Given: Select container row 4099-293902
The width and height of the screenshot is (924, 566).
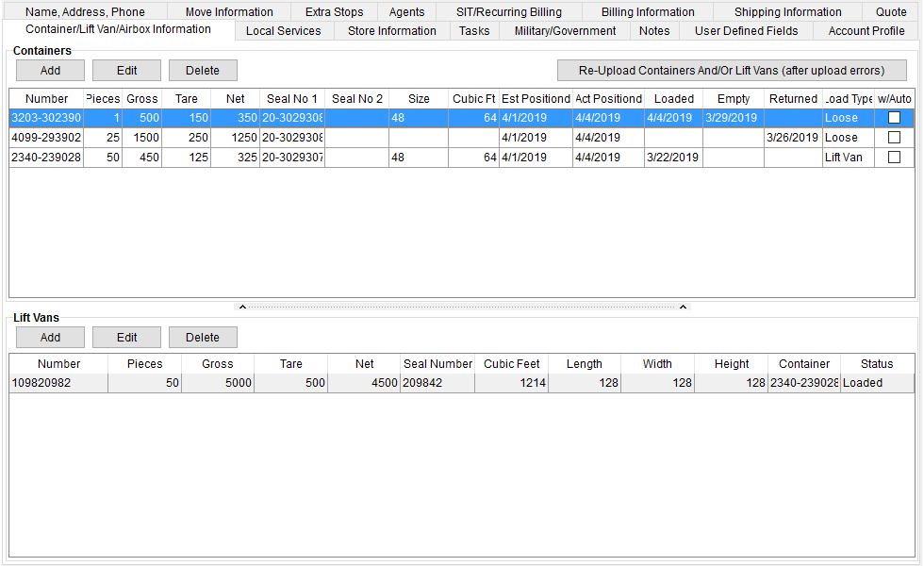Looking at the screenshot, I should pos(46,138).
